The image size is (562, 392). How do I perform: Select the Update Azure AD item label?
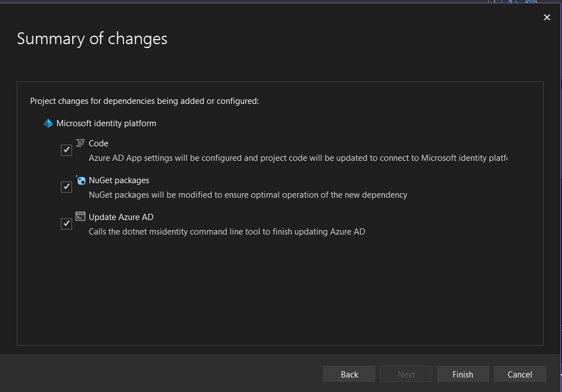pyautogui.click(x=121, y=217)
